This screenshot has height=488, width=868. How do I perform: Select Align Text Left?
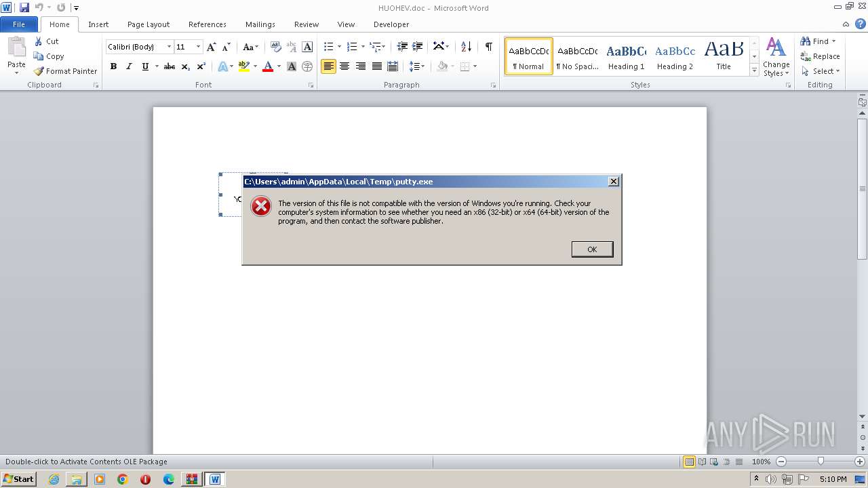329,66
